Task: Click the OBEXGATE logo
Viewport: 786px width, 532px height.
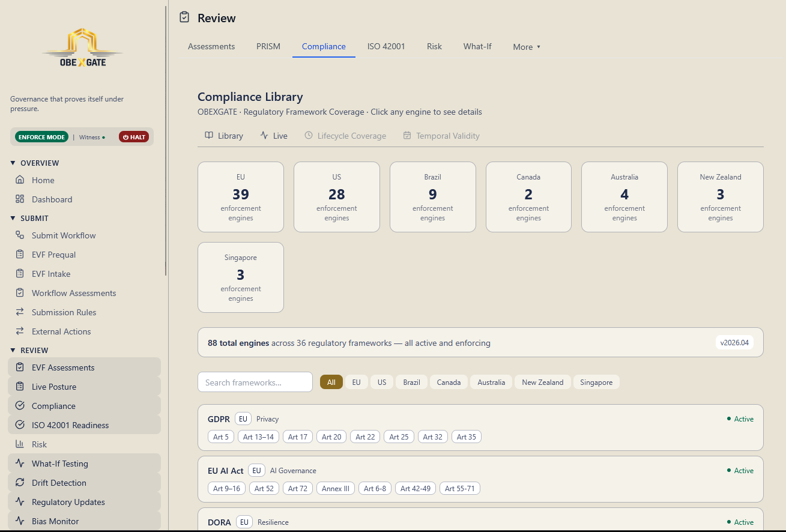Action: pos(83,47)
